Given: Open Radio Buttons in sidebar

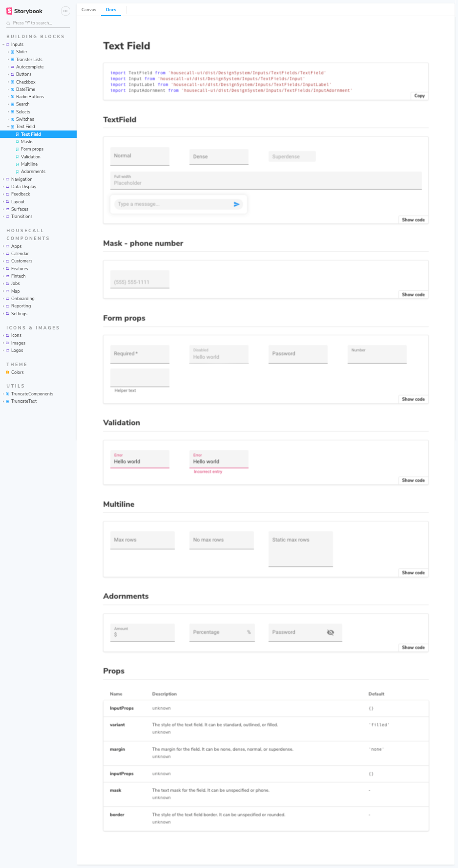Looking at the screenshot, I should 30,97.
